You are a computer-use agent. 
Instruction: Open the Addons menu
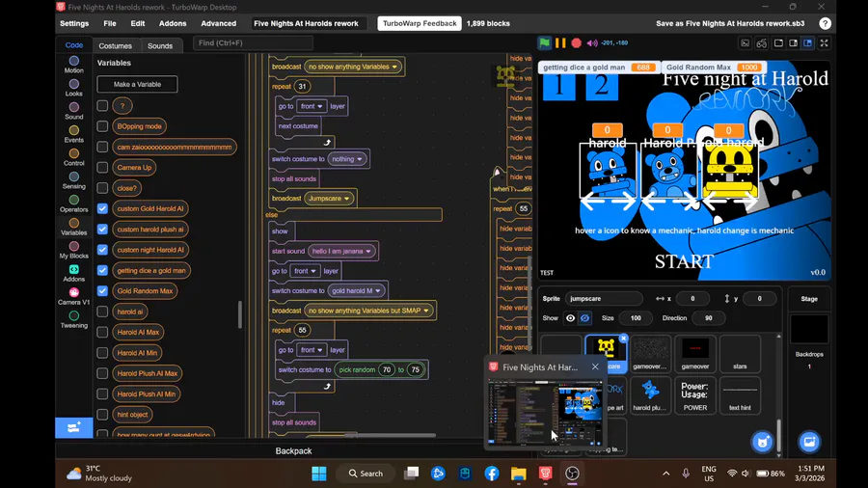173,23
